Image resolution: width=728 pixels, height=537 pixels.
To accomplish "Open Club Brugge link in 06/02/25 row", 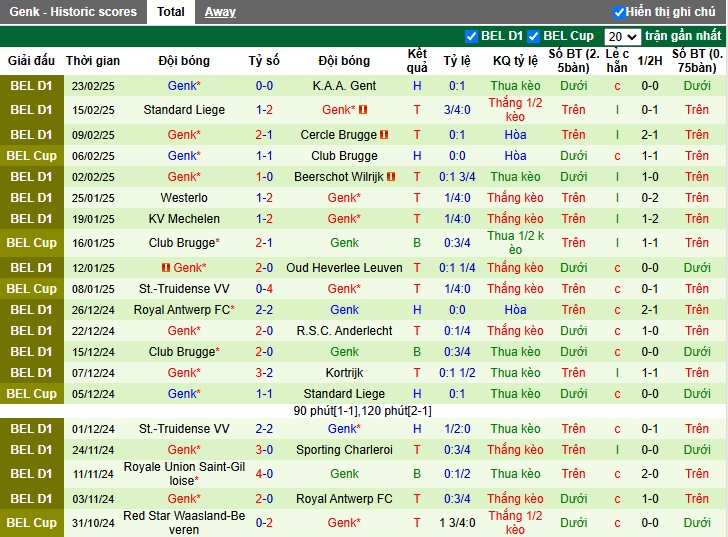I will pyautogui.click(x=344, y=156).
